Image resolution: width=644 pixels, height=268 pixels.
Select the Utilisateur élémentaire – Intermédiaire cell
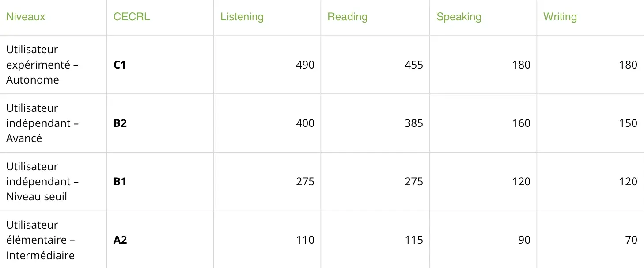tap(41, 240)
